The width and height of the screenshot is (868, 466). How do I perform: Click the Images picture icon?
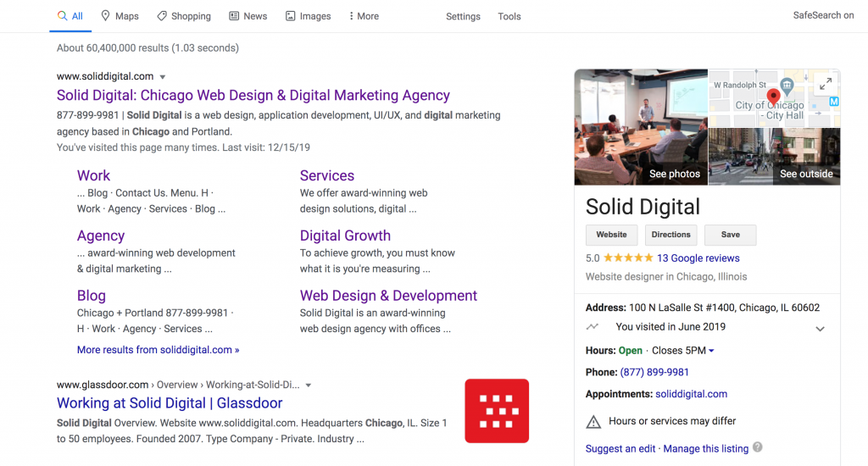point(290,16)
